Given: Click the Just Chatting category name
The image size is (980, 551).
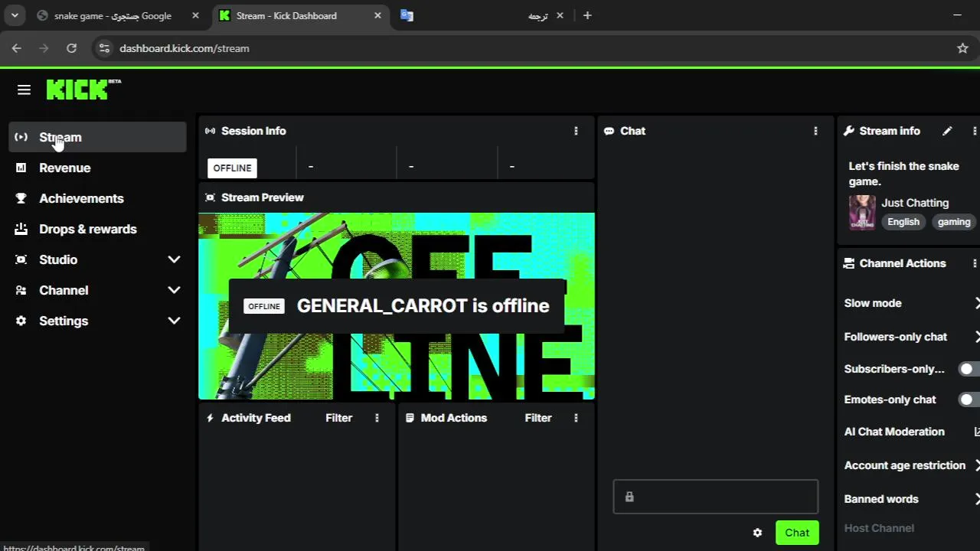Looking at the screenshot, I should pyautogui.click(x=915, y=203).
